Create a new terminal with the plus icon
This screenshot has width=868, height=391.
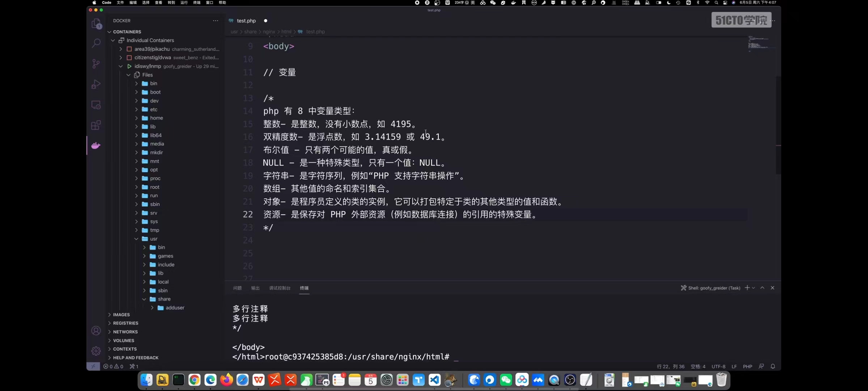(x=747, y=287)
